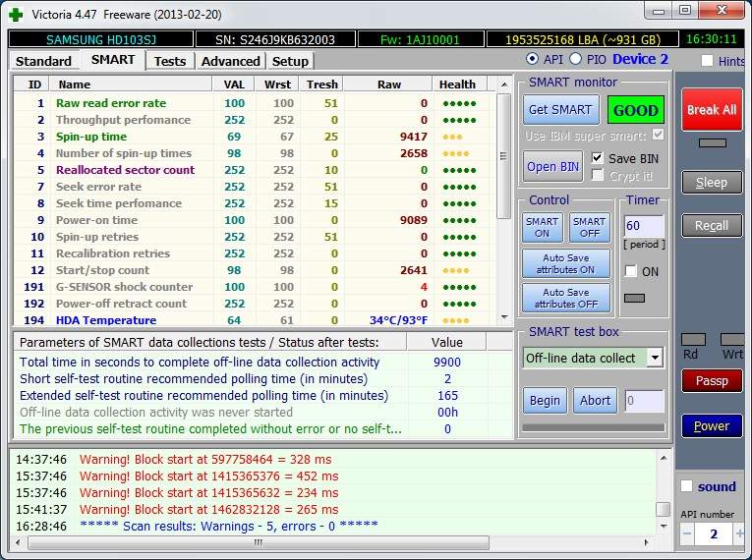Switch to the Tests tab
This screenshot has width=752, height=560.
[x=170, y=61]
